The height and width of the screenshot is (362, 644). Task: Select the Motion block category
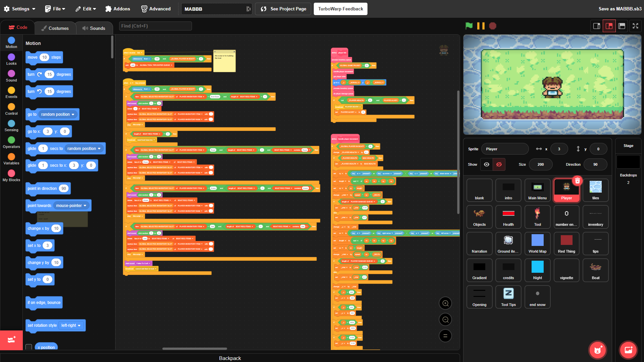pos(11,43)
